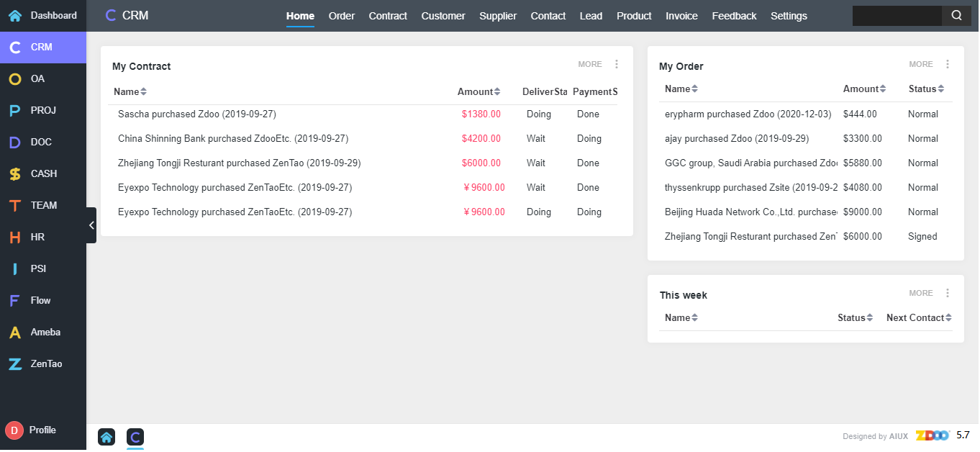
Task: Open My Contract panel options menu
Action: pos(616,64)
